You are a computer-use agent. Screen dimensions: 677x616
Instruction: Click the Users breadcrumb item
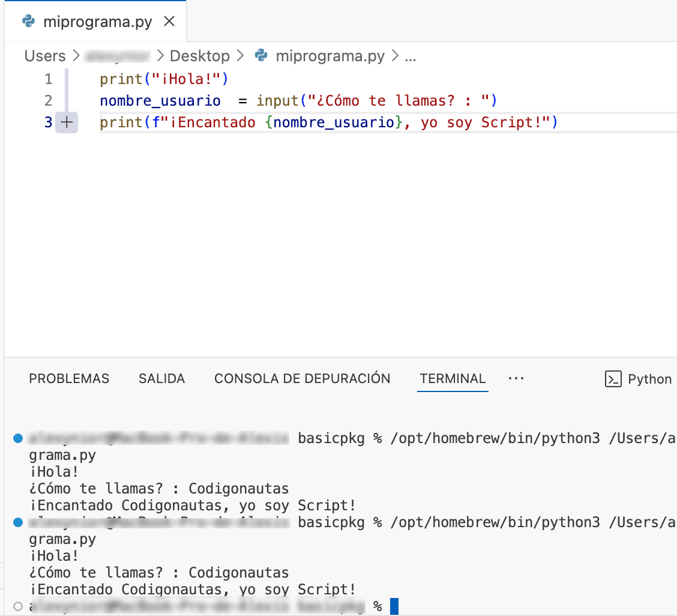(x=44, y=55)
